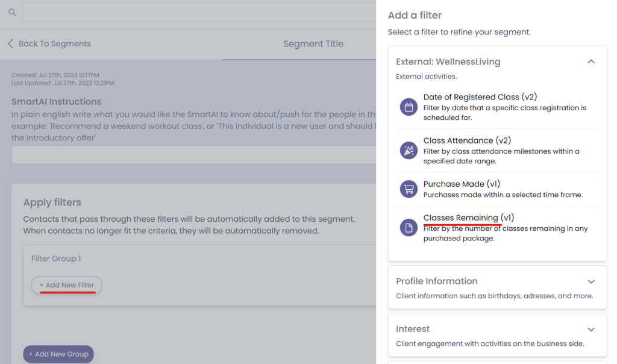This screenshot has height=364, width=617.
Task: Select the Segment Title tab
Action: [313, 43]
